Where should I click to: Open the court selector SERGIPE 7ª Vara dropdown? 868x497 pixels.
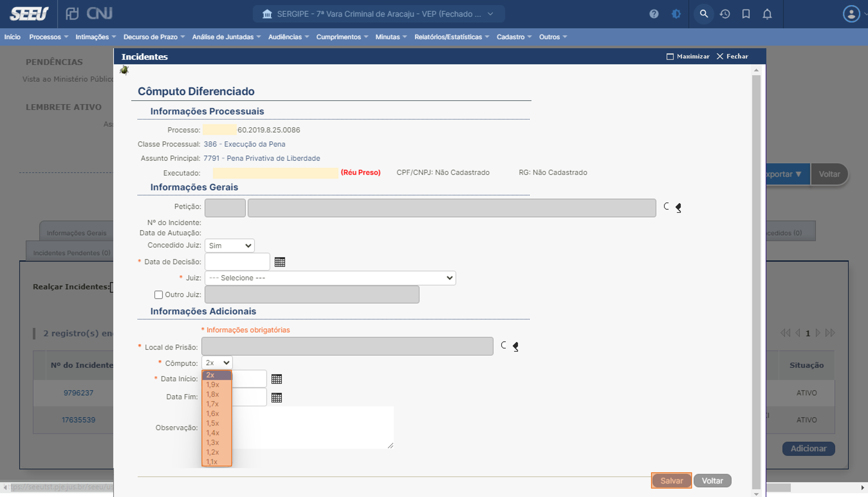379,14
